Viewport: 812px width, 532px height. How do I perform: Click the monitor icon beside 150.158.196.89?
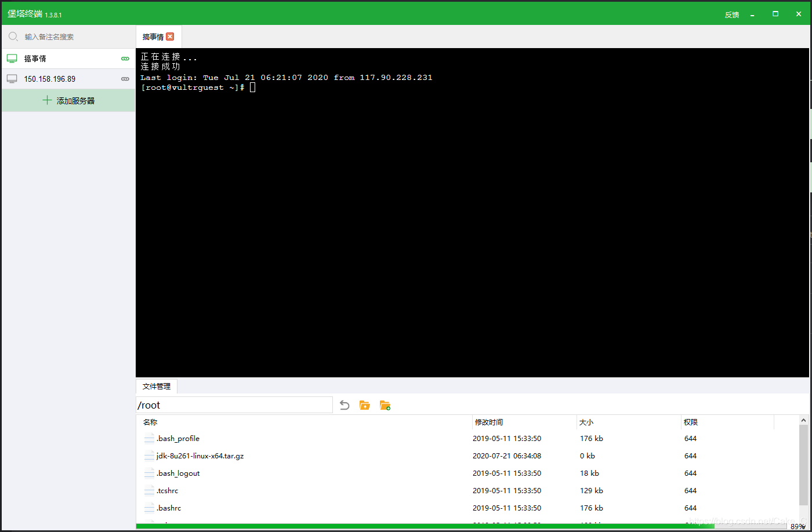[x=12, y=79]
